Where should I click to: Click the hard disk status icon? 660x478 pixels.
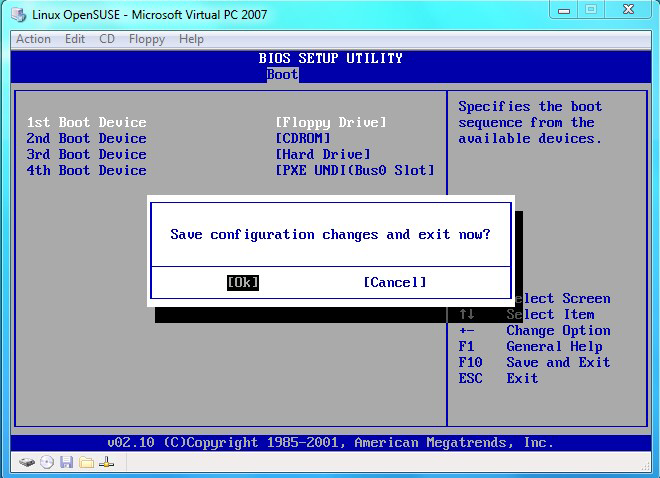click(27, 462)
